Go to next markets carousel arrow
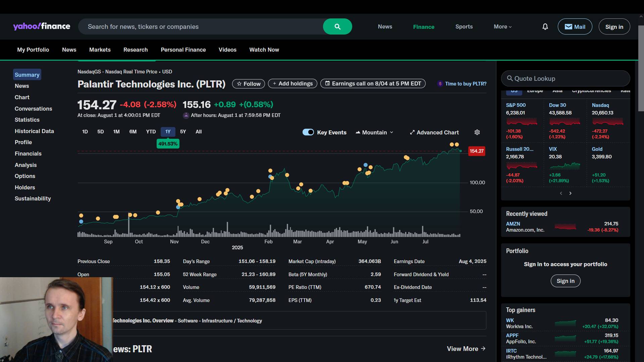This screenshot has height=362, width=644. 570,193
